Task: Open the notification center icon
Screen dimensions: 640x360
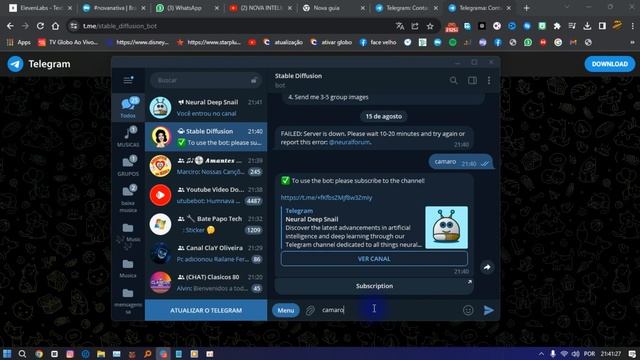Action: 632,353
